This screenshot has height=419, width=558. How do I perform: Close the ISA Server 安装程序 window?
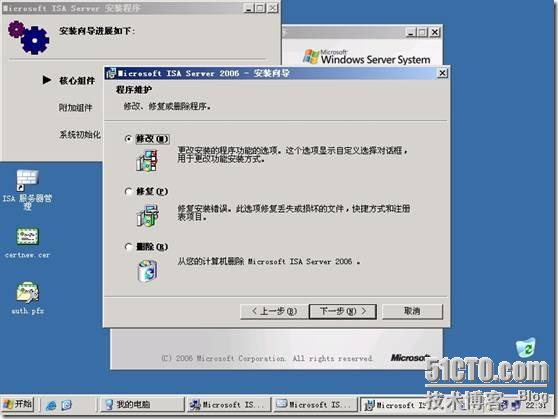(x=273, y=8)
